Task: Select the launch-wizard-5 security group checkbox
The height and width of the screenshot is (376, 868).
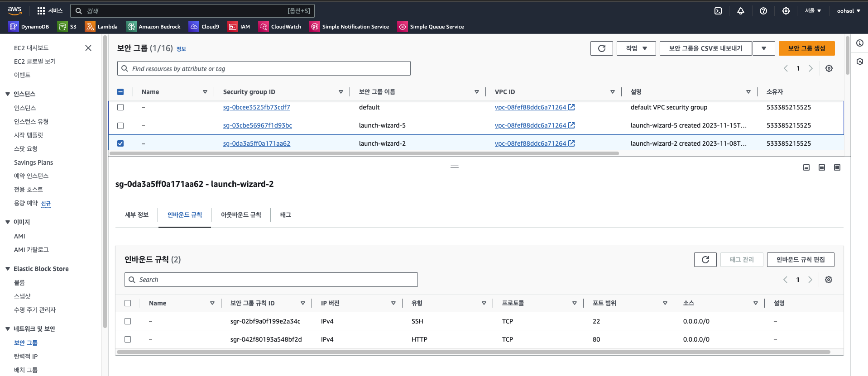Action: tap(120, 125)
